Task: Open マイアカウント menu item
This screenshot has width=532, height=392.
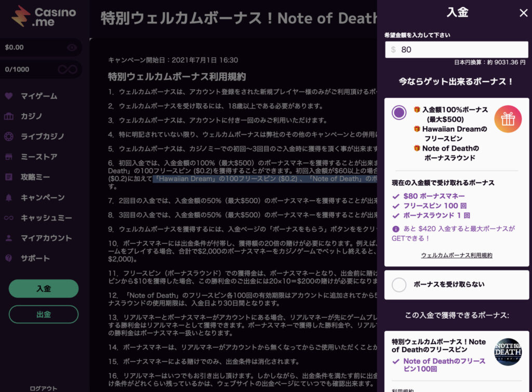Action: click(x=46, y=238)
